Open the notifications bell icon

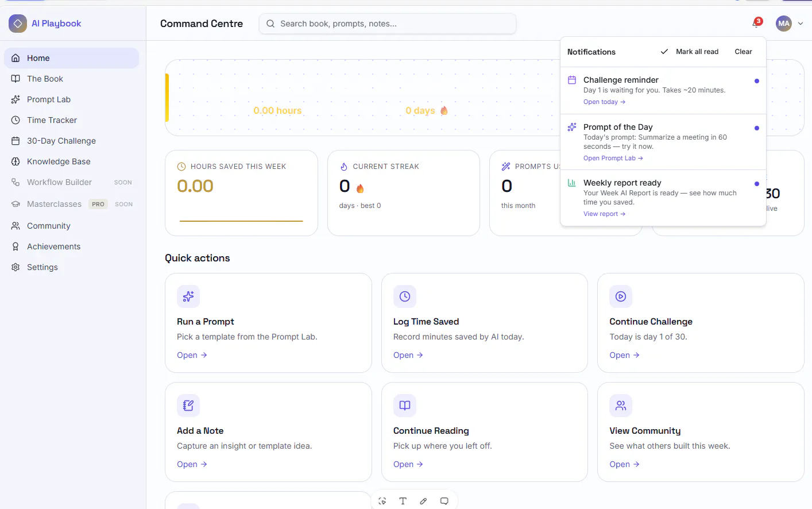pos(756,24)
